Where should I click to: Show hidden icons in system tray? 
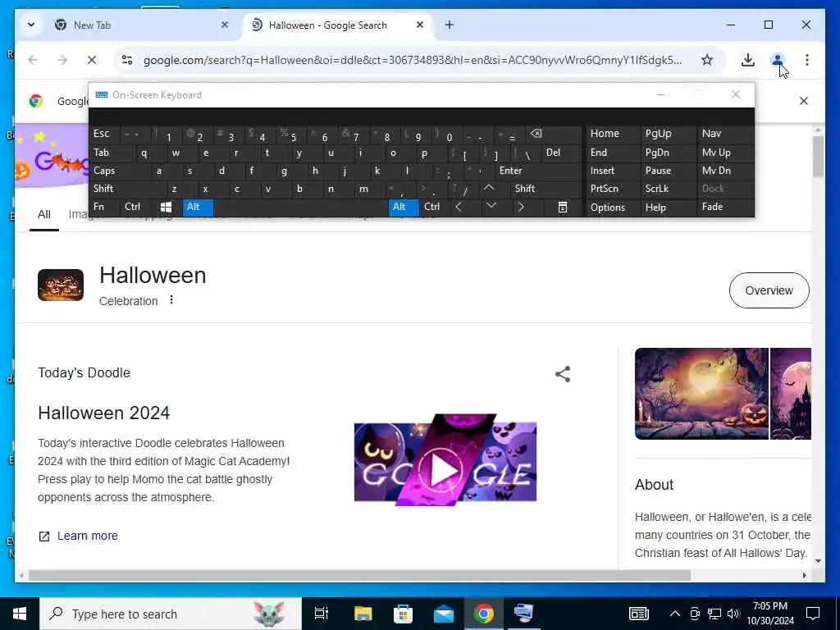pyautogui.click(x=675, y=614)
